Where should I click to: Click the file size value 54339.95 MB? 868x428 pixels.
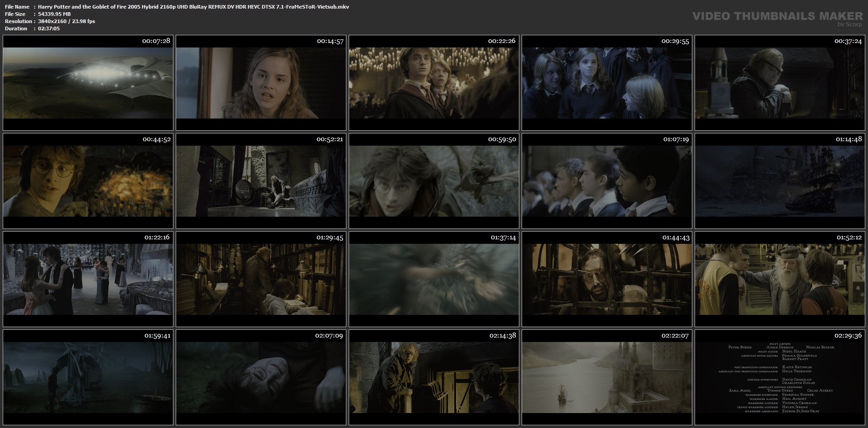[x=54, y=14]
